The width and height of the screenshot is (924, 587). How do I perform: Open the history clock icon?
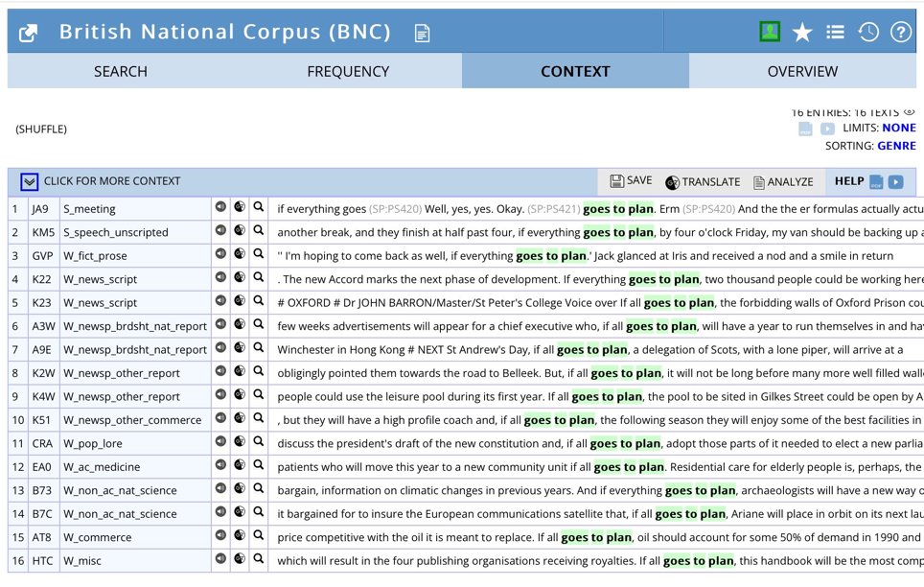point(868,32)
